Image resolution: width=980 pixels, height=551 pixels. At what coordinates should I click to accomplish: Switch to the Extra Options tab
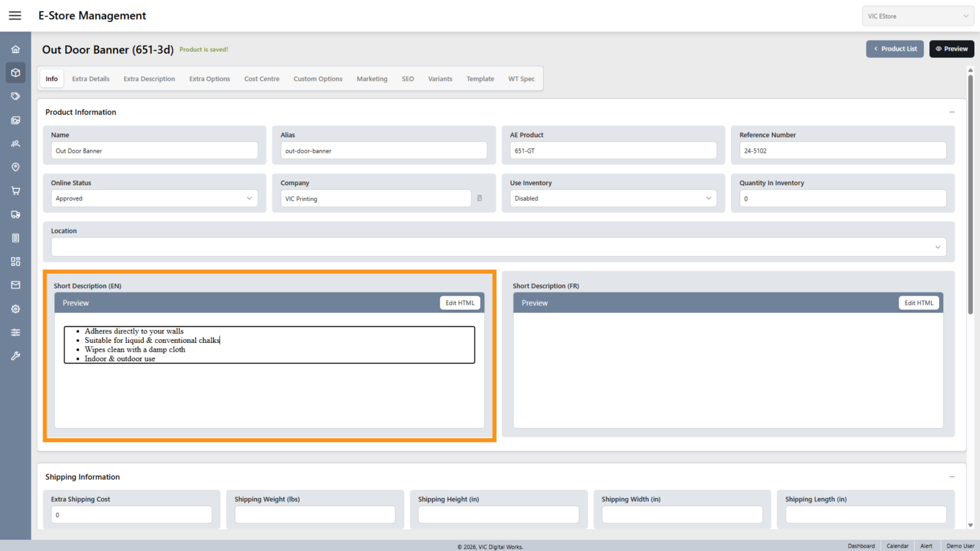(x=209, y=79)
